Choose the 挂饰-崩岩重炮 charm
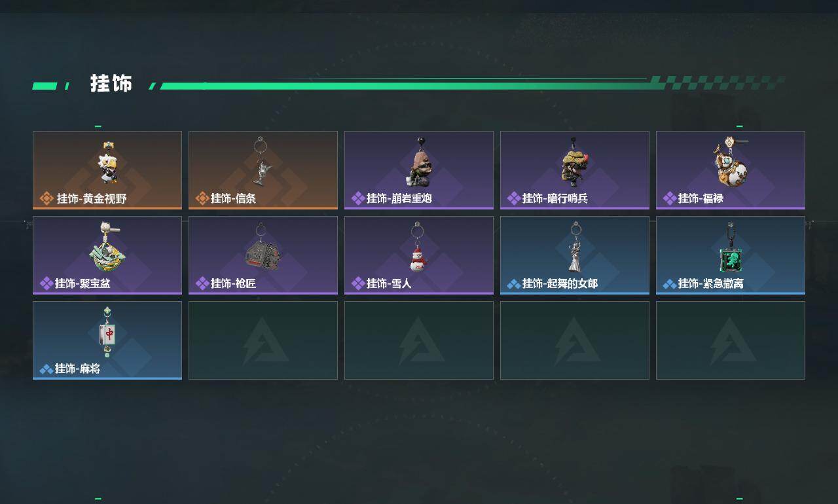Screen dimensions: 838x504 (x=419, y=170)
